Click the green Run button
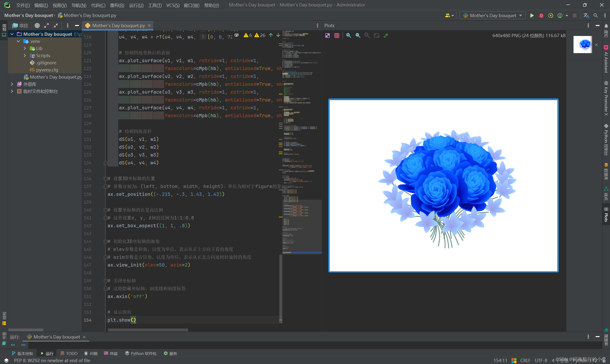 coord(532,15)
